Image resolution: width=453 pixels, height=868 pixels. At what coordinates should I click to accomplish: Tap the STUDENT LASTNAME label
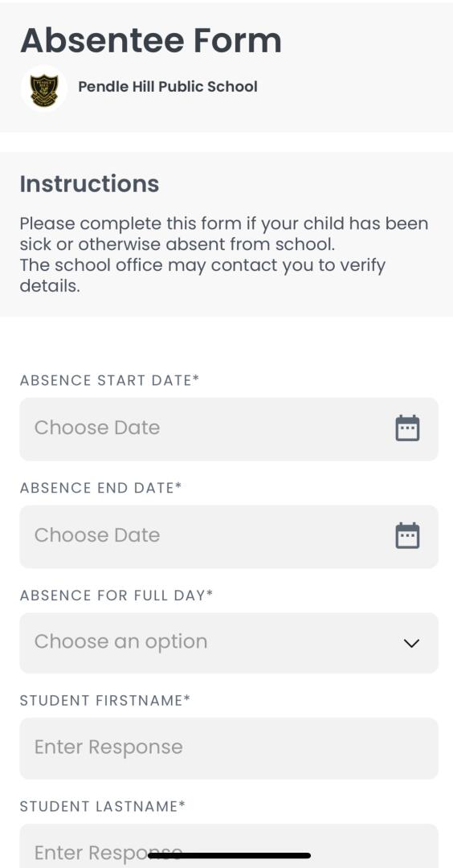coord(102,807)
